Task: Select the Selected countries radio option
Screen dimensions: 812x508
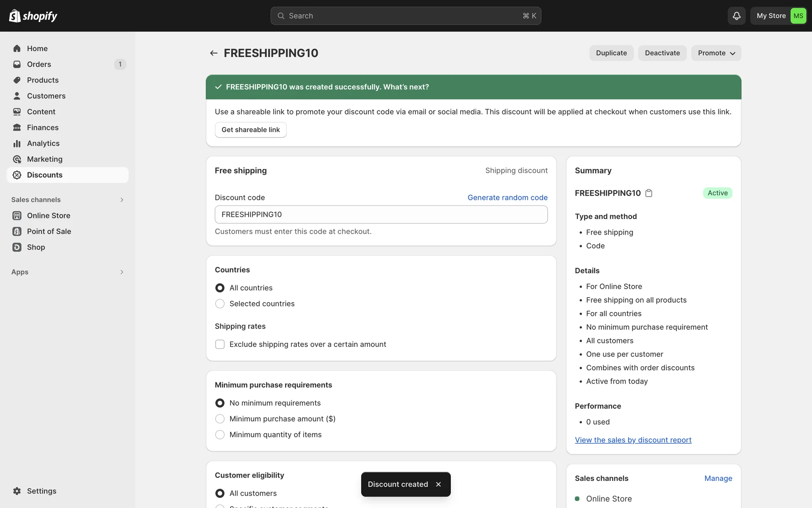Action: point(220,304)
